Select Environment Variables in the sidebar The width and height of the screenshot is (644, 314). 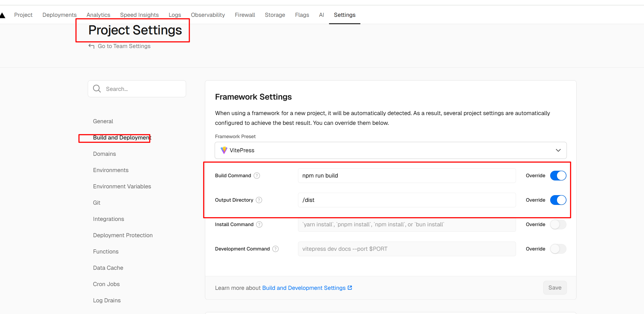pos(122,186)
